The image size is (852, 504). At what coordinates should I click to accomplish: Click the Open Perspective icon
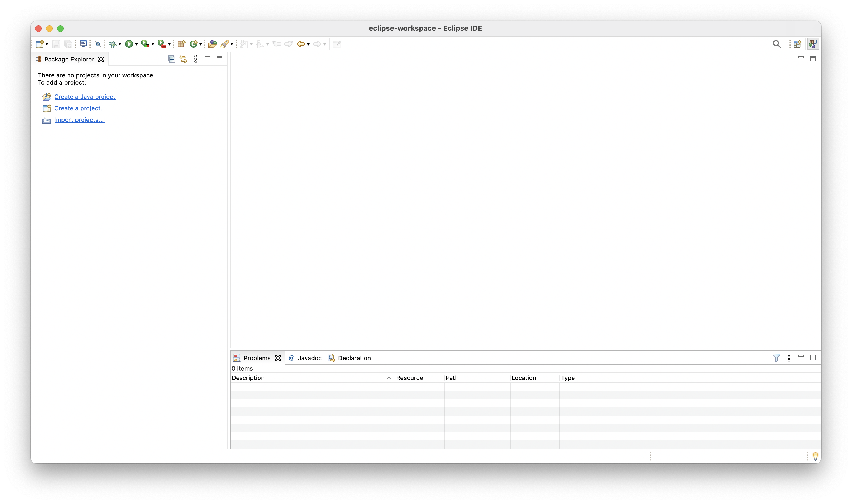pos(797,44)
